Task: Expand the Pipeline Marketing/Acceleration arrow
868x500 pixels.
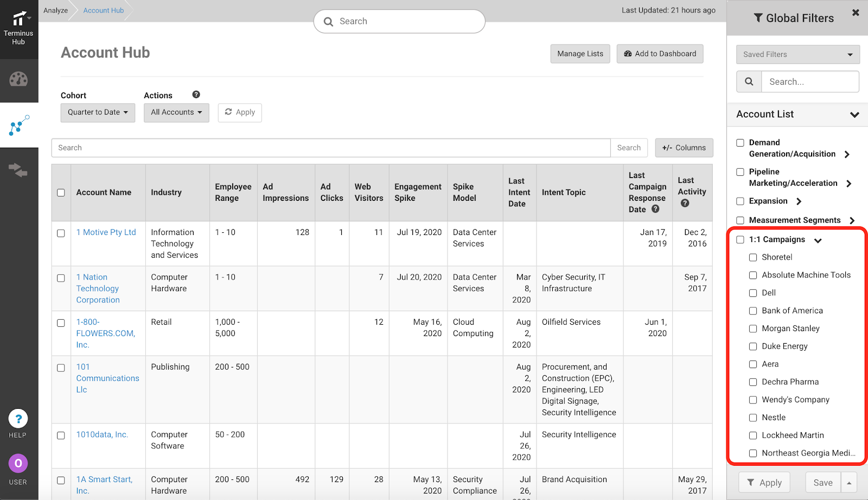Action: [849, 183]
